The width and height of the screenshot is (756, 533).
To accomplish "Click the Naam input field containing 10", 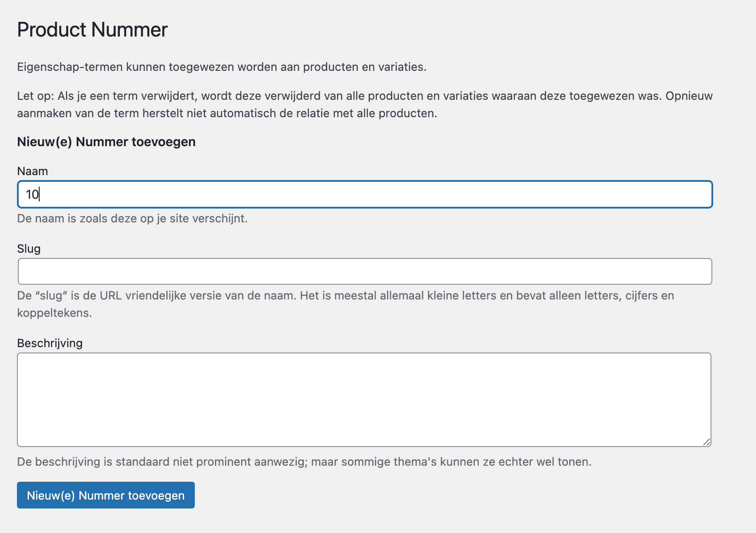I will (365, 194).
